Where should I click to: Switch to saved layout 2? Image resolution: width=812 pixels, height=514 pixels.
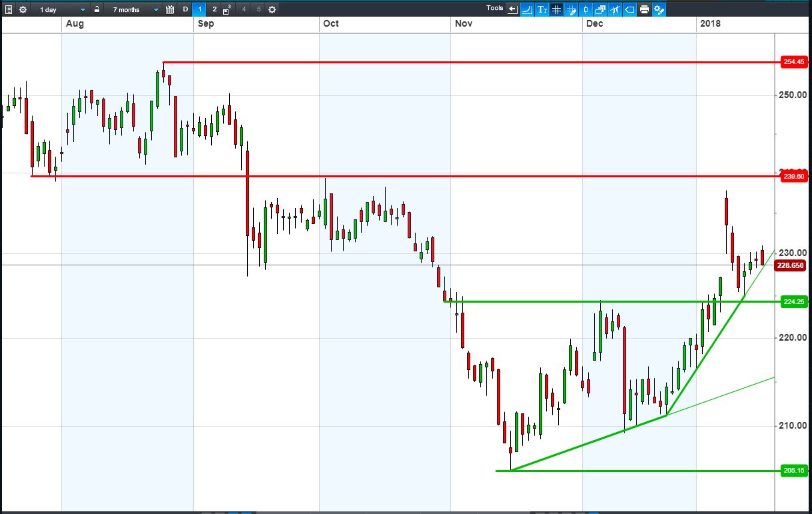click(214, 9)
